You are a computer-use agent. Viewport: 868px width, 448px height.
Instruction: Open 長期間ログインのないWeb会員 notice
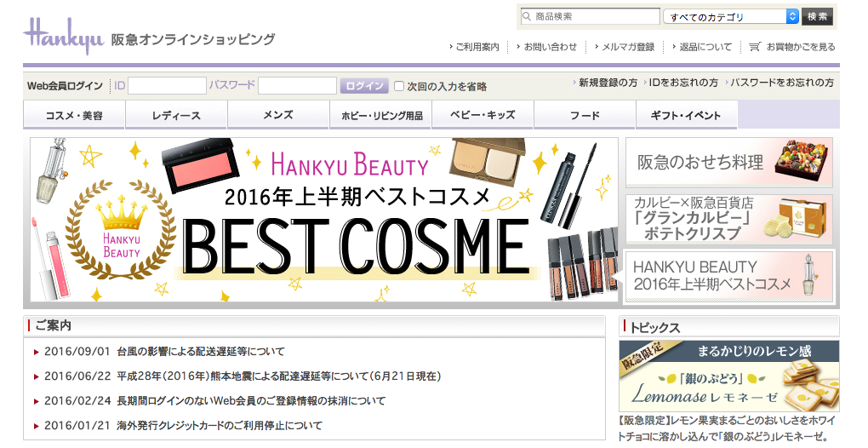click(x=251, y=401)
